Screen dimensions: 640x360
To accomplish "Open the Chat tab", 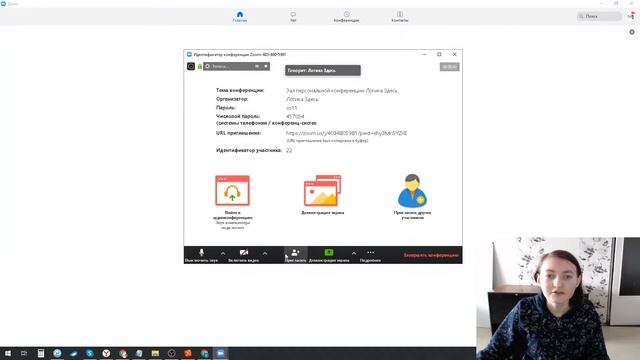I will 293,16.
